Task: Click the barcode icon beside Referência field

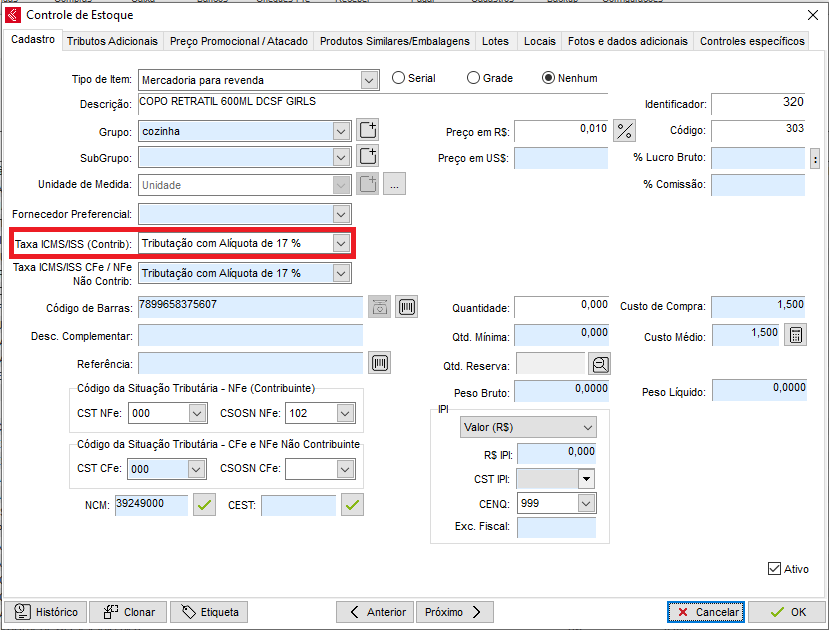Action: pos(380,363)
